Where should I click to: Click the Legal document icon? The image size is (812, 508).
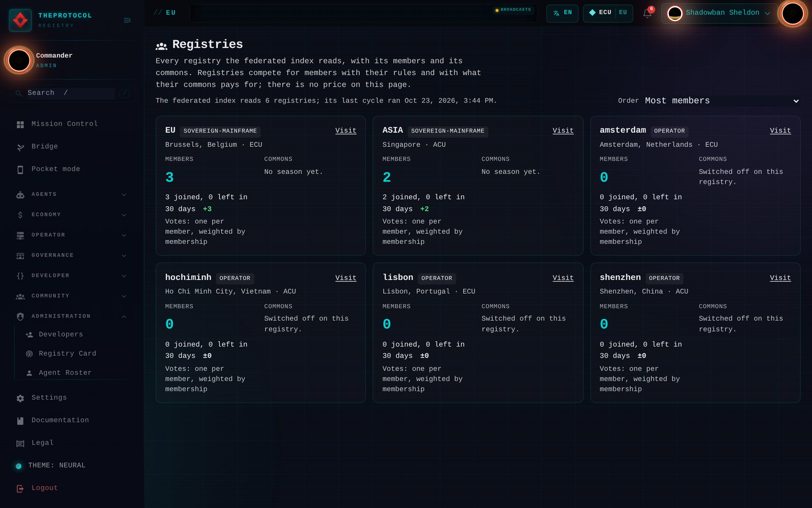(x=20, y=443)
